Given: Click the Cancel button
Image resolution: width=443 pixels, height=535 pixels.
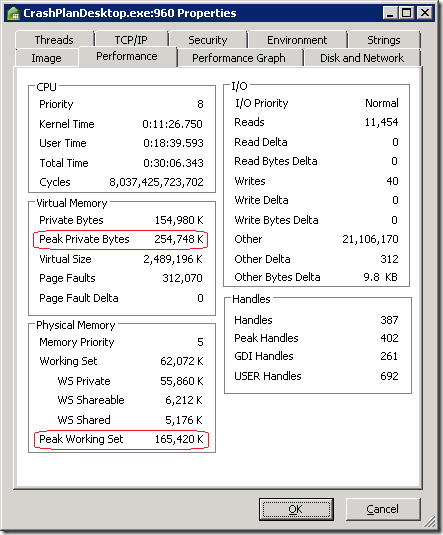Looking at the screenshot, I should [383, 509].
